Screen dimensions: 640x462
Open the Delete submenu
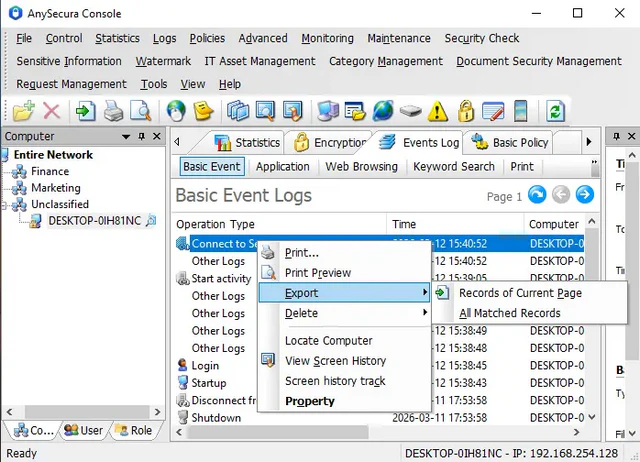pos(344,313)
